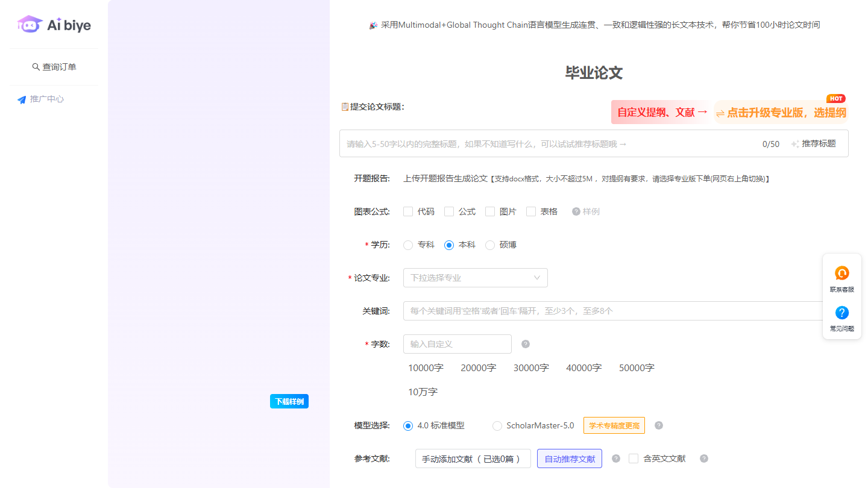The width and height of the screenshot is (868, 488).
Task: Click 上传开题报告生成论文 upload link
Action: tap(445, 178)
